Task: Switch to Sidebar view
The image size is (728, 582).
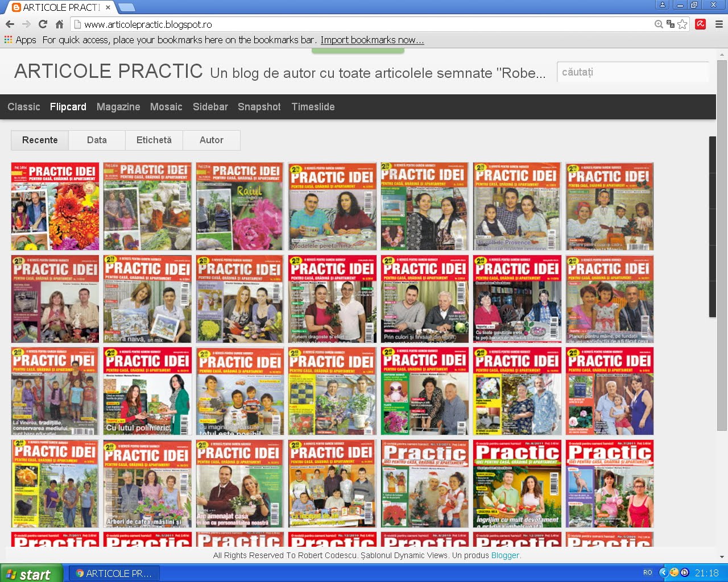Action: (x=210, y=107)
